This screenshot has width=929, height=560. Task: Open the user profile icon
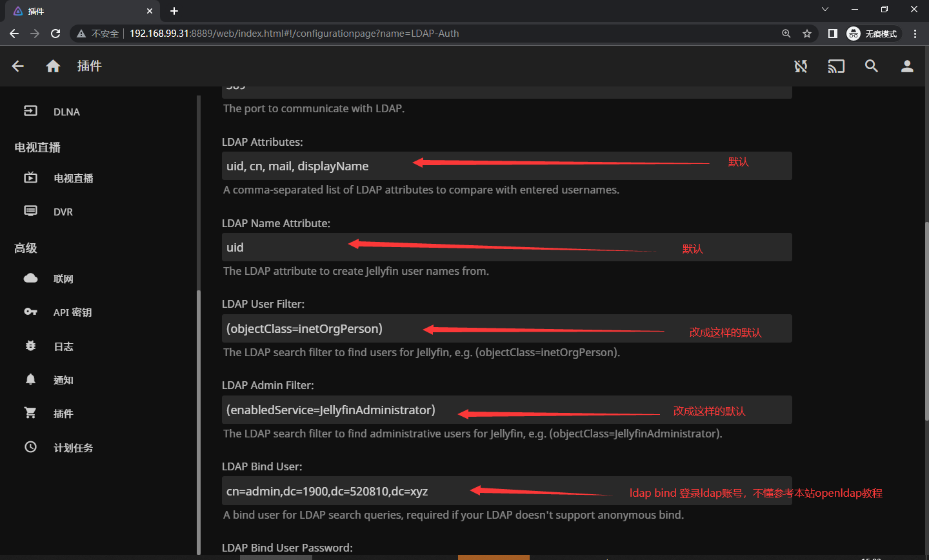(x=907, y=66)
